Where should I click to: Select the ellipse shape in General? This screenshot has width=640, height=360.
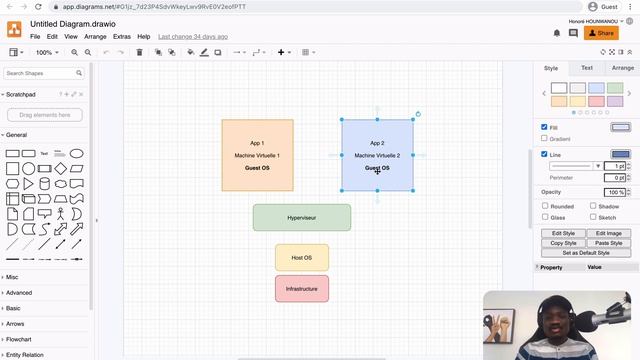click(76, 153)
